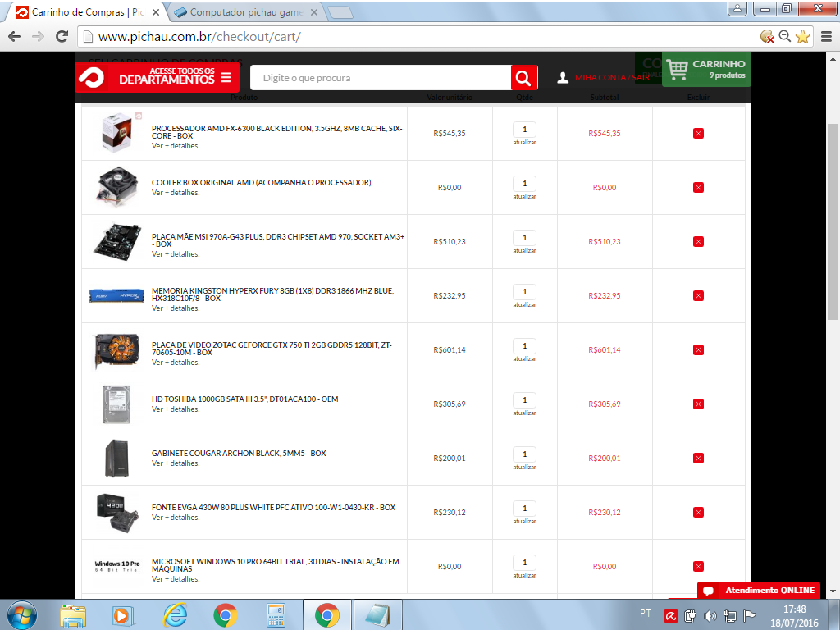This screenshot has width=840, height=630.
Task: Remove the Zotac GTX 750 Ti item
Action: coord(698,349)
